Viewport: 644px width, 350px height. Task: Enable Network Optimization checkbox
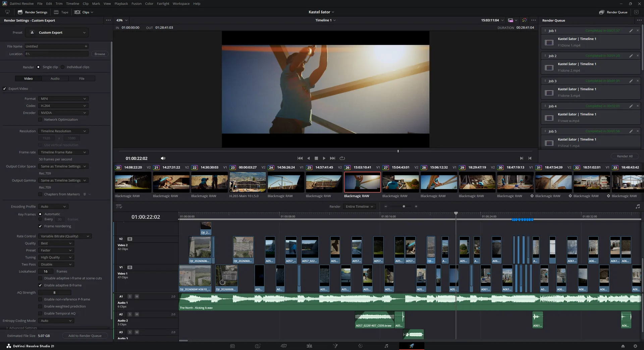(x=40, y=120)
